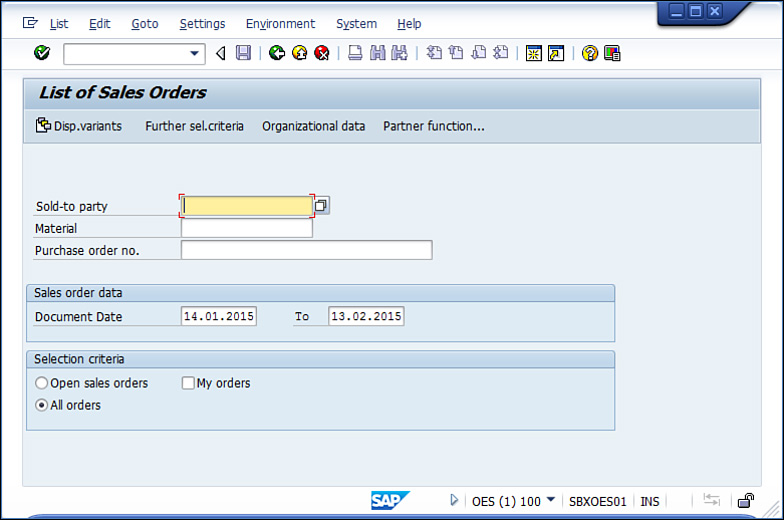
Task: Open the OES (1) 100 system info dropdown
Action: (551, 500)
